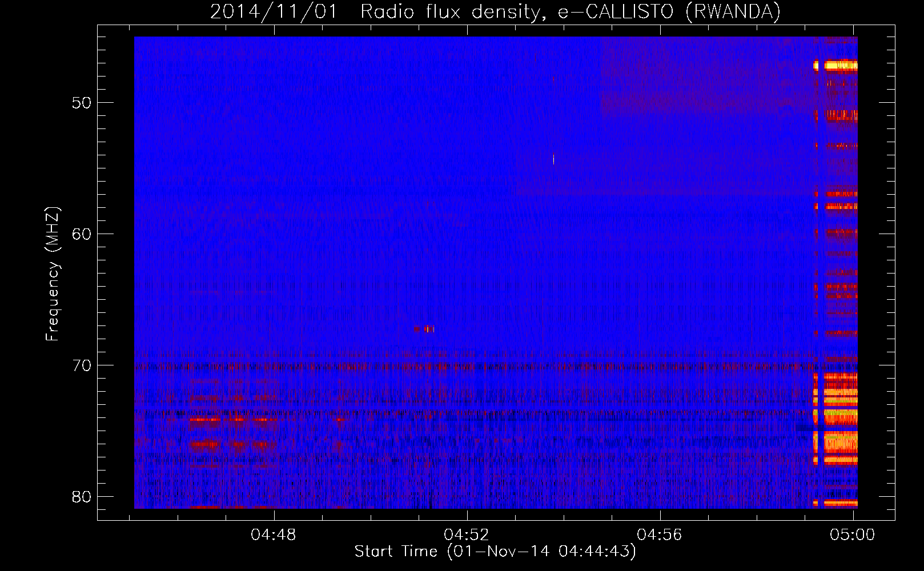The image size is (924, 571).
Task: Click the 04:52 time tick label
Action: 467,535
